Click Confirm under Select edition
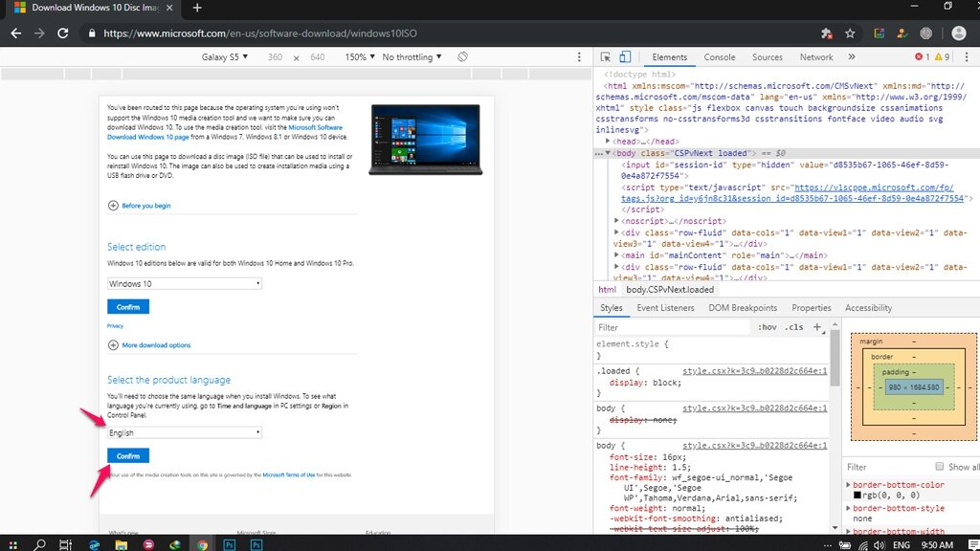Image resolution: width=980 pixels, height=551 pixels. [x=128, y=307]
